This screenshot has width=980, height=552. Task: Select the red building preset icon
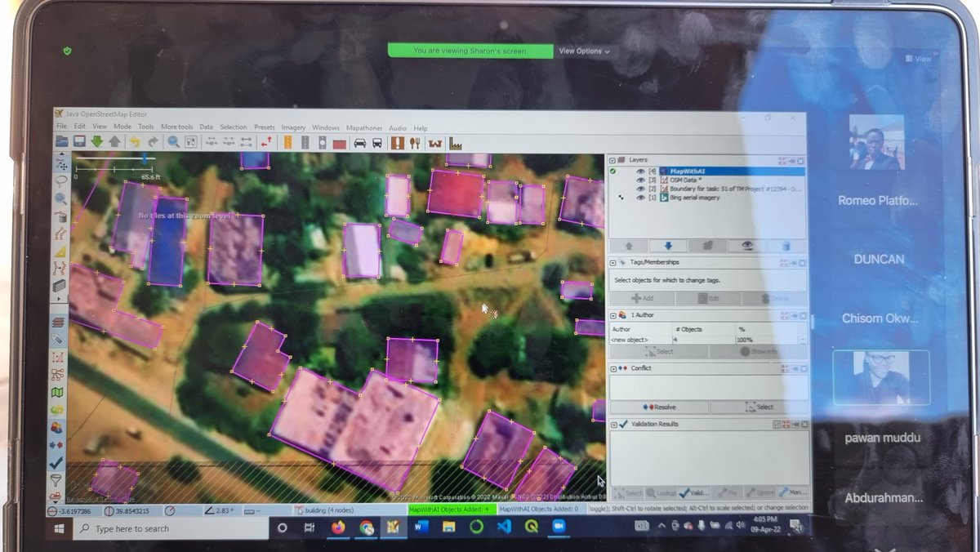point(339,144)
